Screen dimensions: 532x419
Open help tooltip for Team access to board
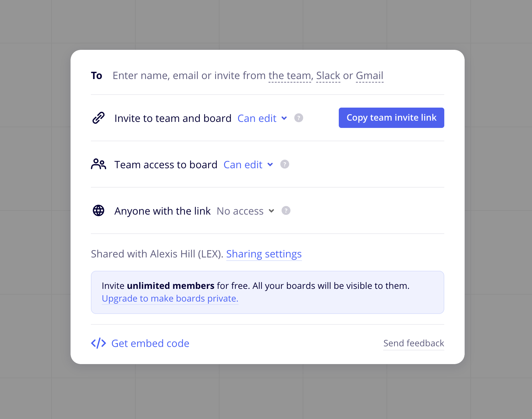pos(285,164)
